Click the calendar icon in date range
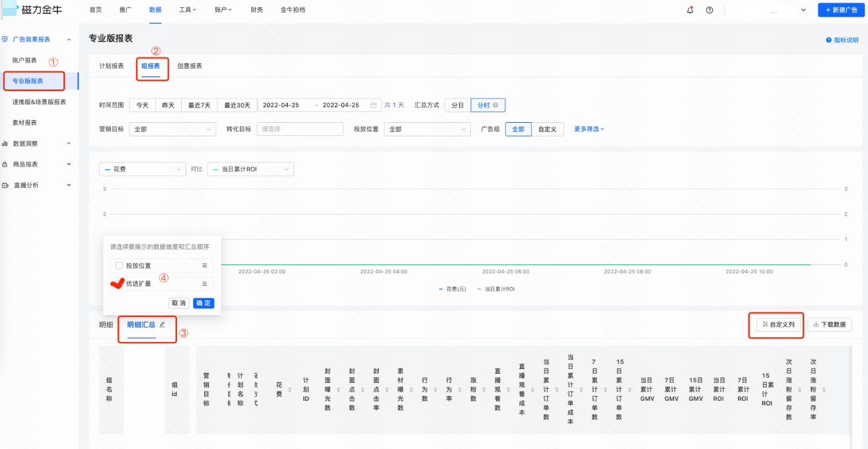 [x=374, y=105]
